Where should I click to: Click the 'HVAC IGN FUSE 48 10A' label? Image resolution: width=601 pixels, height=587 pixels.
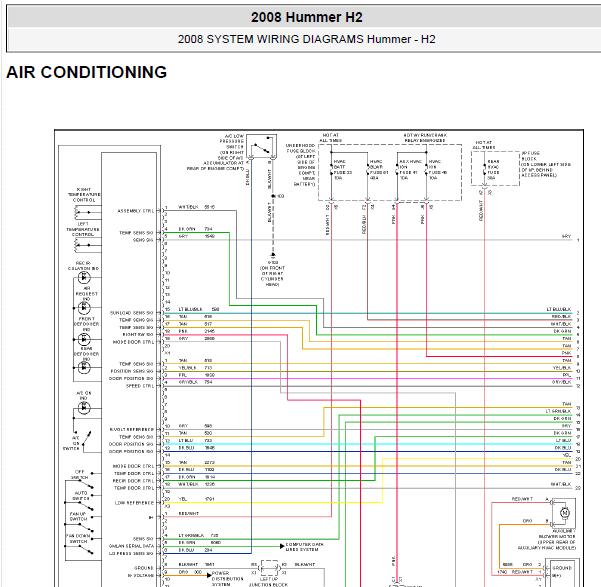point(438,170)
